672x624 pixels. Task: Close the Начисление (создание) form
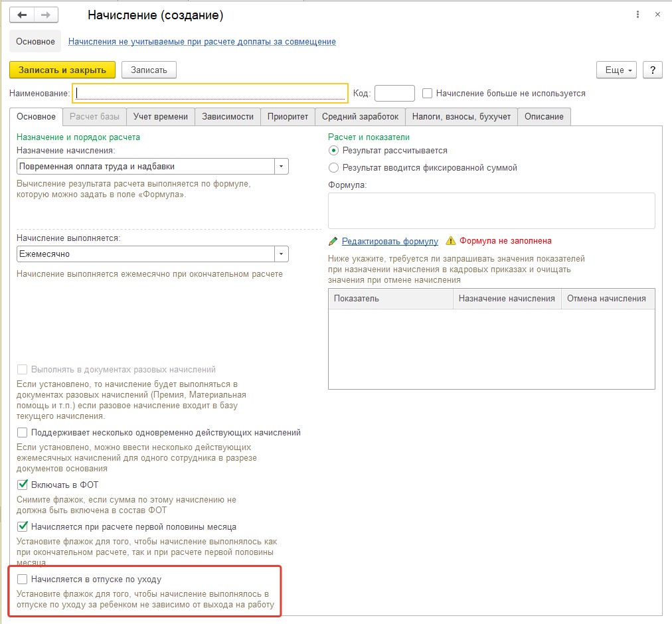657,15
